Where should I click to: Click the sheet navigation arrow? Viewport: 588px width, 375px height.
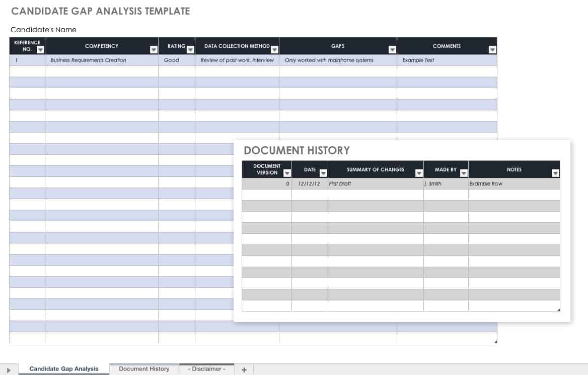pyautogui.click(x=9, y=370)
